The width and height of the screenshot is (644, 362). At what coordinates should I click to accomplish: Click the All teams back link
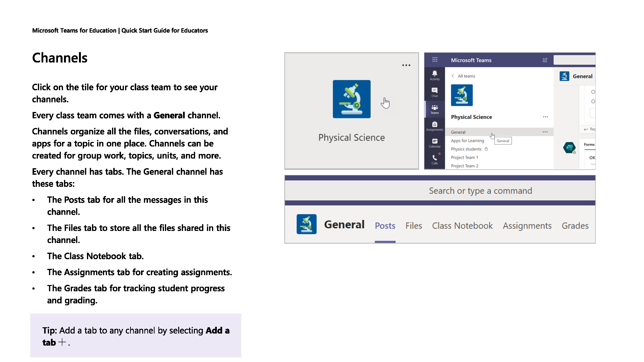coord(466,76)
